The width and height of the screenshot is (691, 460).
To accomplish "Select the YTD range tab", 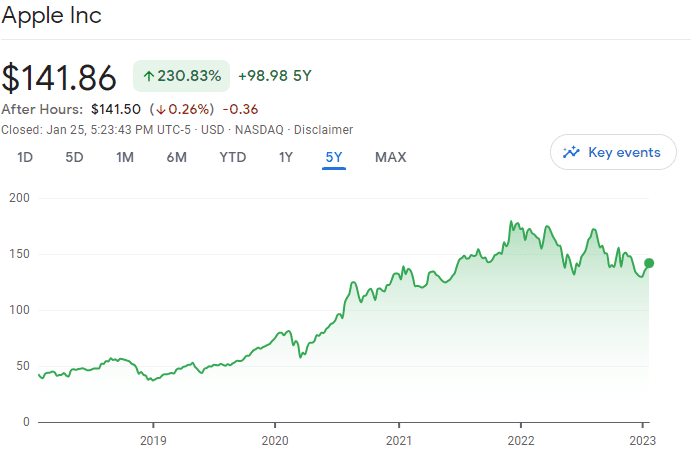I will tap(233, 156).
